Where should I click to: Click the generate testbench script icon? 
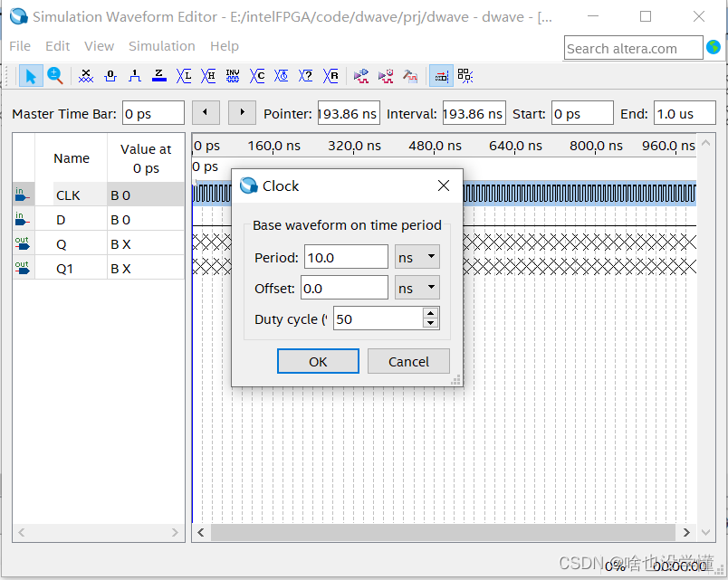coord(410,76)
